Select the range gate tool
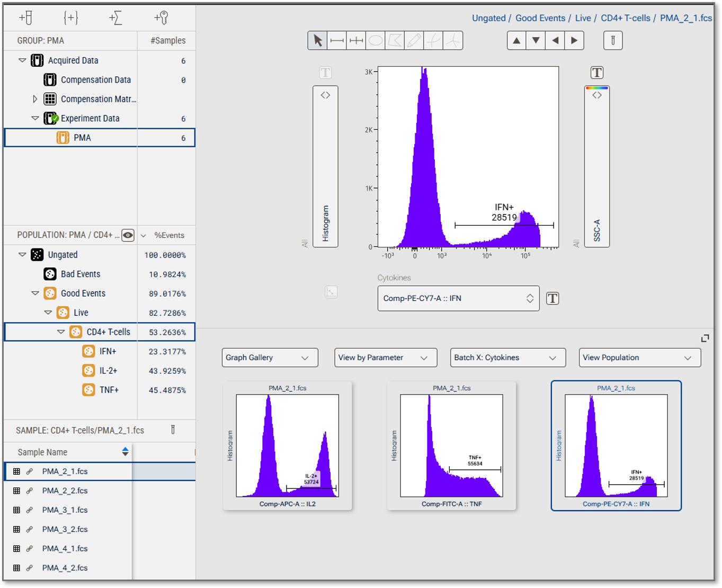This screenshot has height=588, width=722. pos(337,41)
